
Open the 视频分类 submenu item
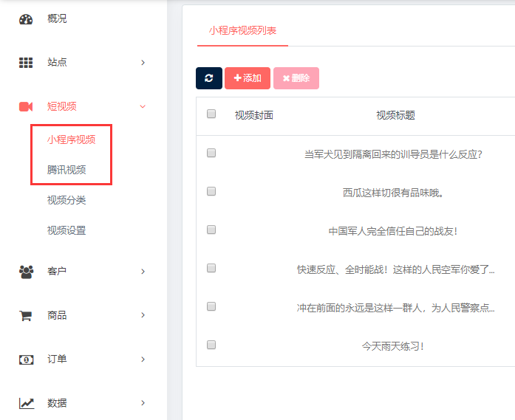tap(66, 200)
